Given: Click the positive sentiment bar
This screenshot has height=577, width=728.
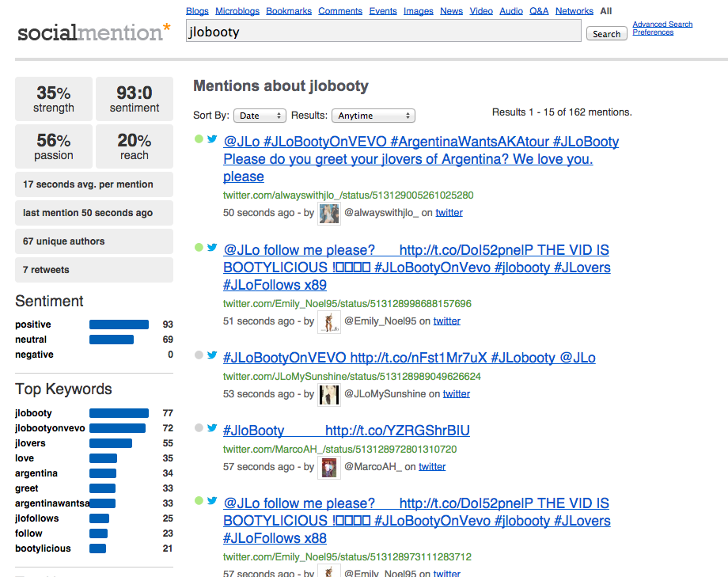Looking at the screenshot, I should pyautogui.click(x=119, y=325).
